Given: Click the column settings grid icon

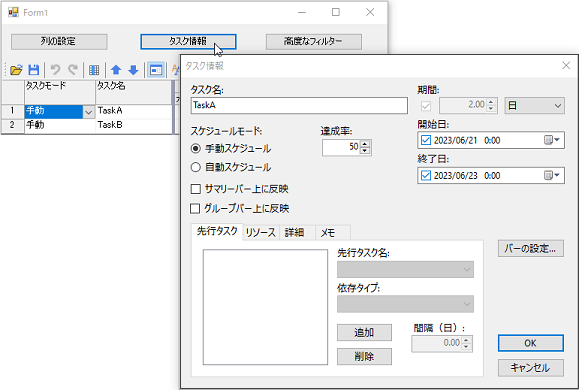Looking at the screenshot, I should pos(94,70).
